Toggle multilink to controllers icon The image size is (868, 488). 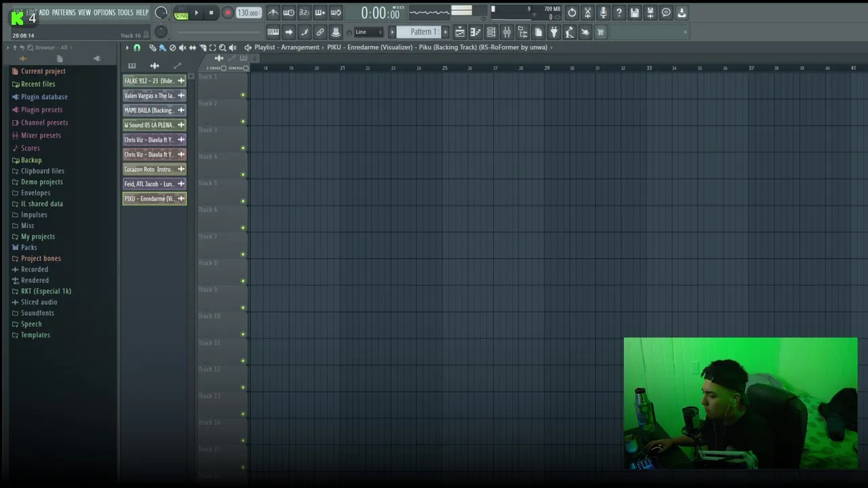pos(320,32)
